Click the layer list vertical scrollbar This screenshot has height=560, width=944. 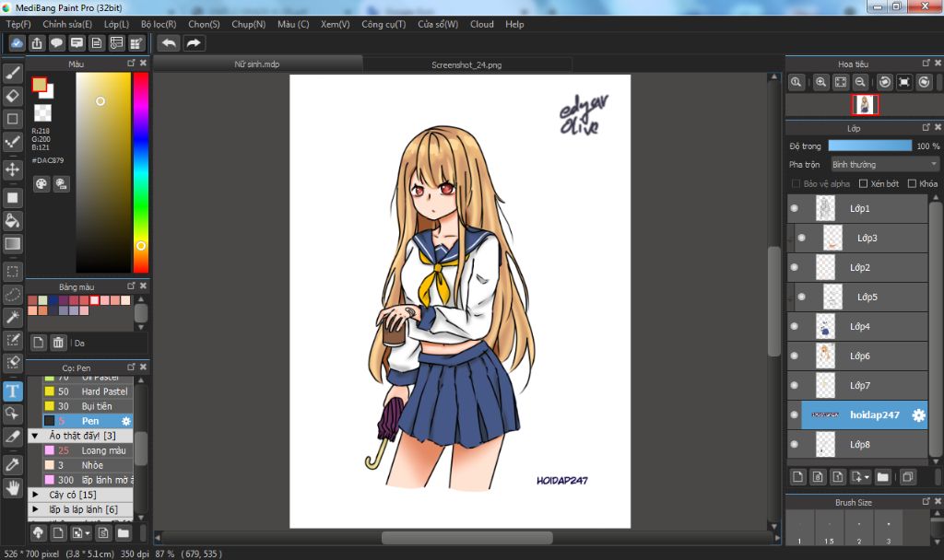coord(935,330)
